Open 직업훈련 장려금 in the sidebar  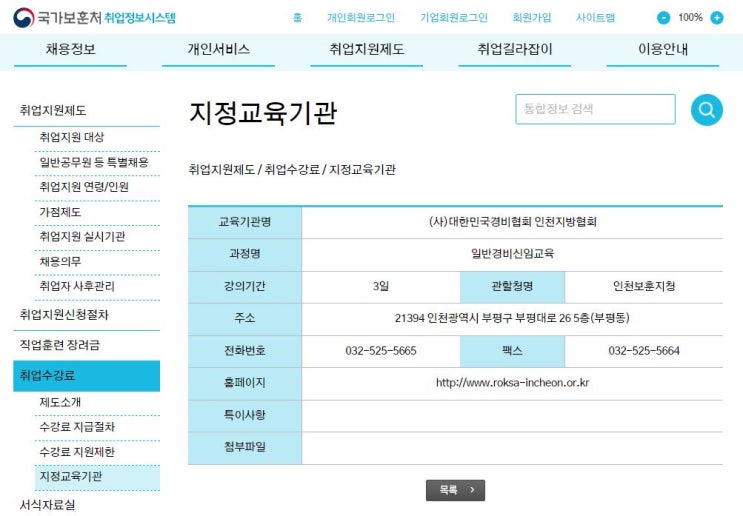point(60,345)
